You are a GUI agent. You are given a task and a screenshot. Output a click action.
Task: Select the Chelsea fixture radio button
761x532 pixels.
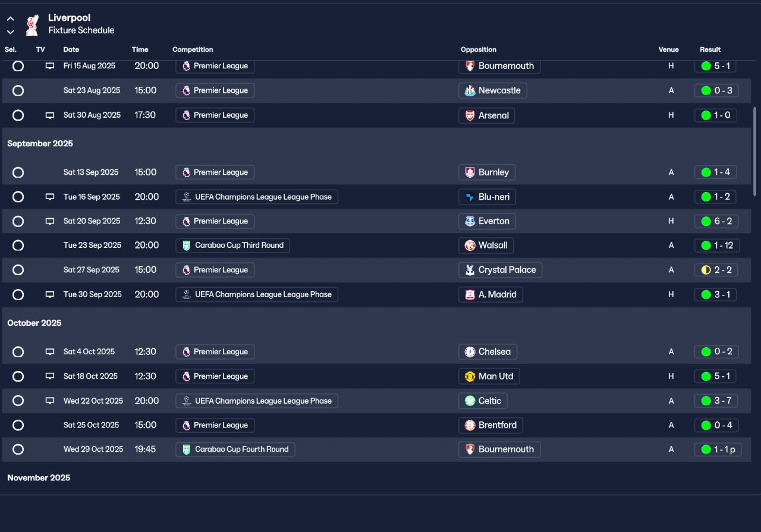tap(18, 352)
